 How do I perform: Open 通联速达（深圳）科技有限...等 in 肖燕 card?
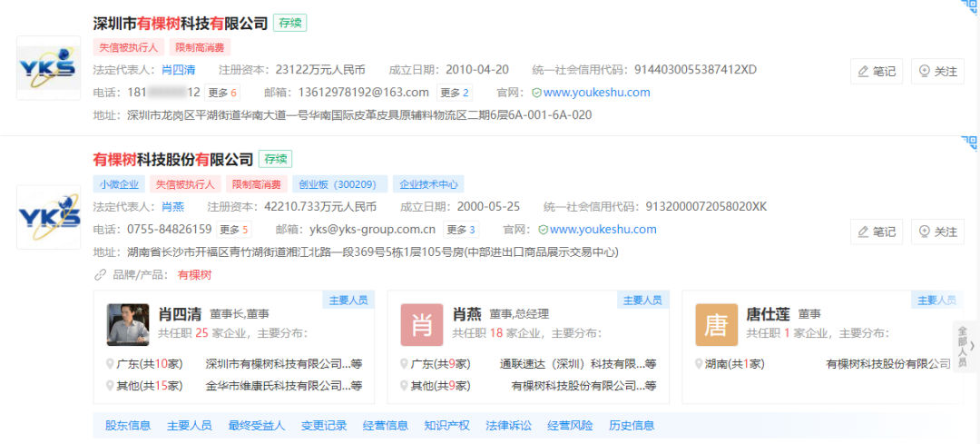[x=578, y=364]
